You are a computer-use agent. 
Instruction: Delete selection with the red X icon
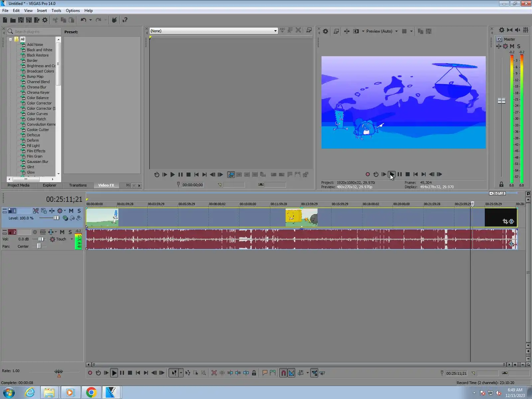pyautogui.click(x=214, y=373)
